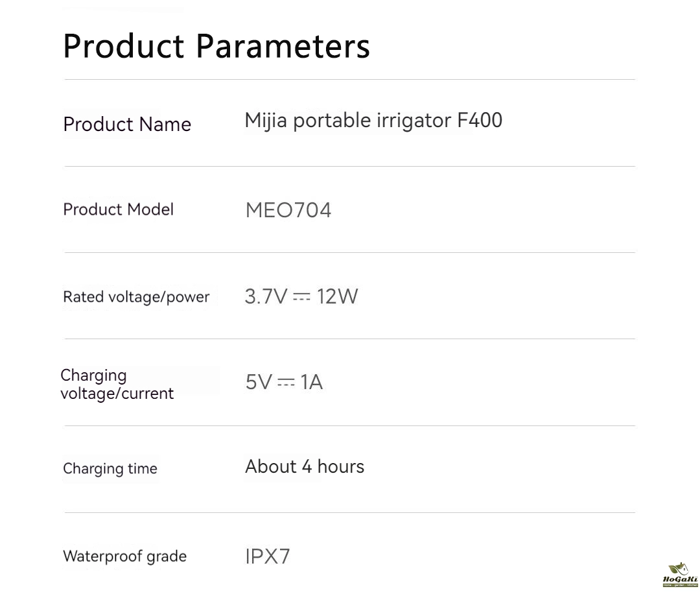Click the word Parameters in the title
Image resolution: width=700 pixels, height=596 pixels.
point(283,45)
